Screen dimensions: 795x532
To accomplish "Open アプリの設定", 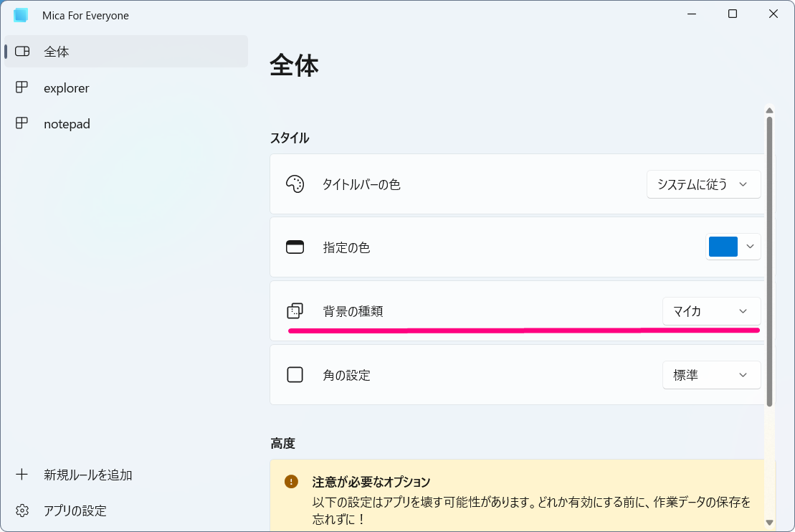I will click(x=126, y=510).
